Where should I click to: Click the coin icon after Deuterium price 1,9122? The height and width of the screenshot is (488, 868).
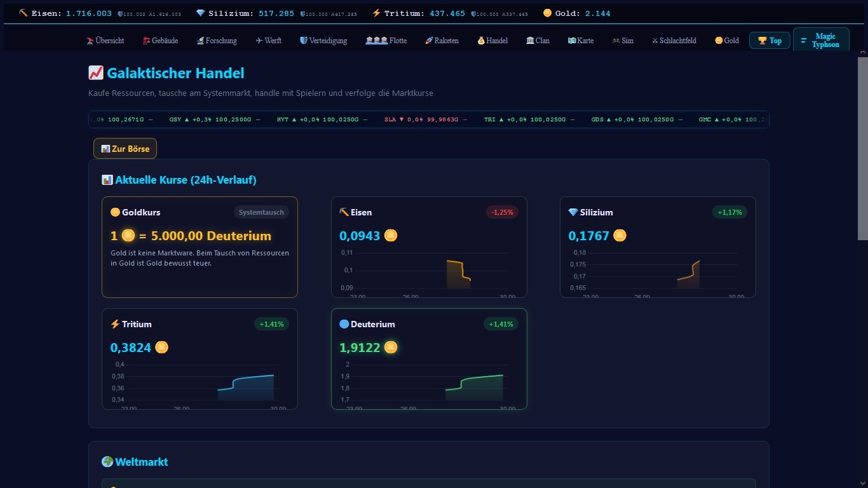tap(391, 348)
